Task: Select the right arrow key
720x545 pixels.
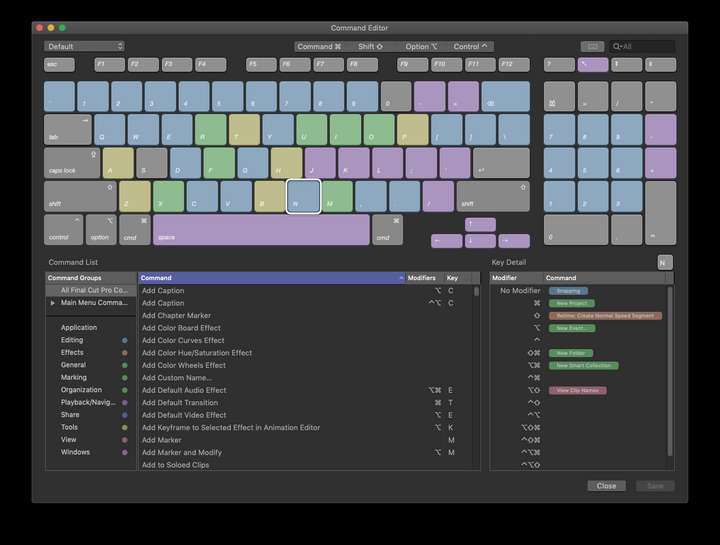Action: pos(514,241)
